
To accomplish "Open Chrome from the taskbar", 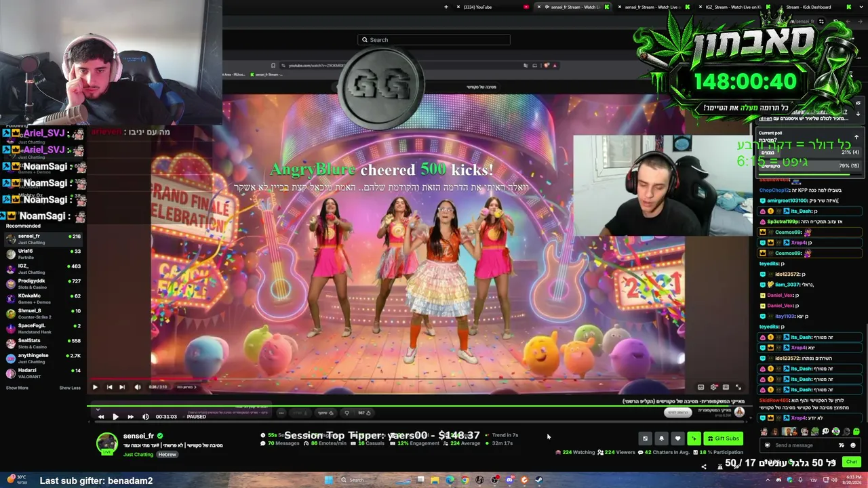I will click(465, 480).
